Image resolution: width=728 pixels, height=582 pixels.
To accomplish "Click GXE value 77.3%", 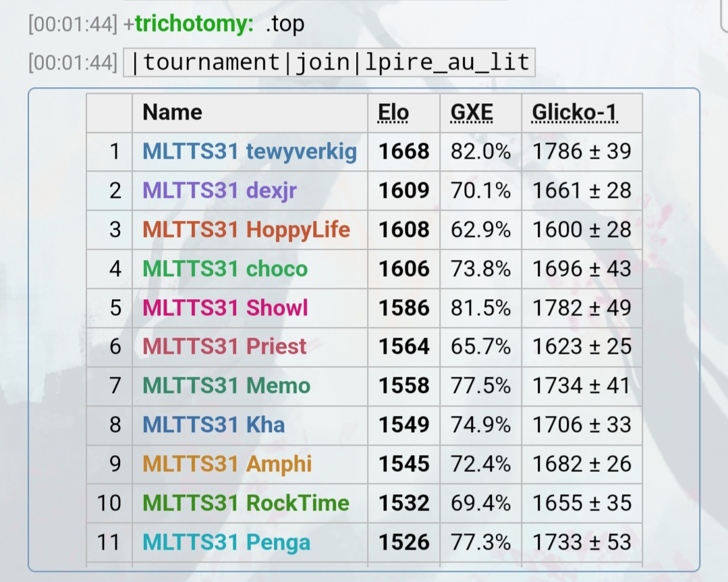I will click(x=480, y=542).
